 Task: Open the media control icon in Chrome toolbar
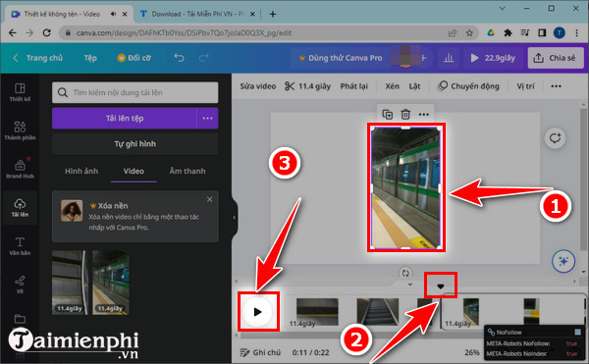click(x=525, y=33)
